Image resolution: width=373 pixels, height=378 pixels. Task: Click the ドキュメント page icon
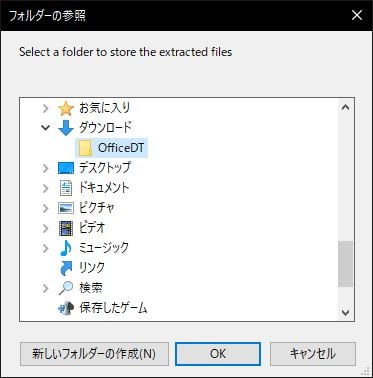(66, 188)
